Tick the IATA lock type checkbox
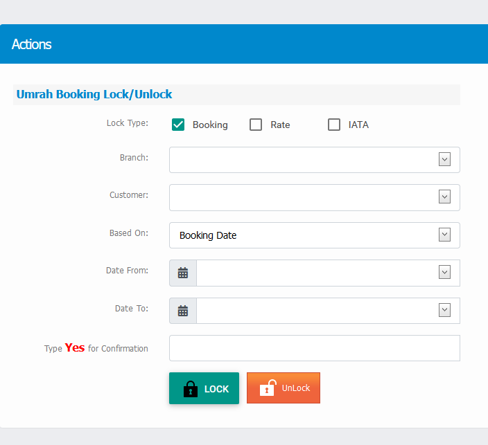This screenshot has height=445, width=488. 334,125
